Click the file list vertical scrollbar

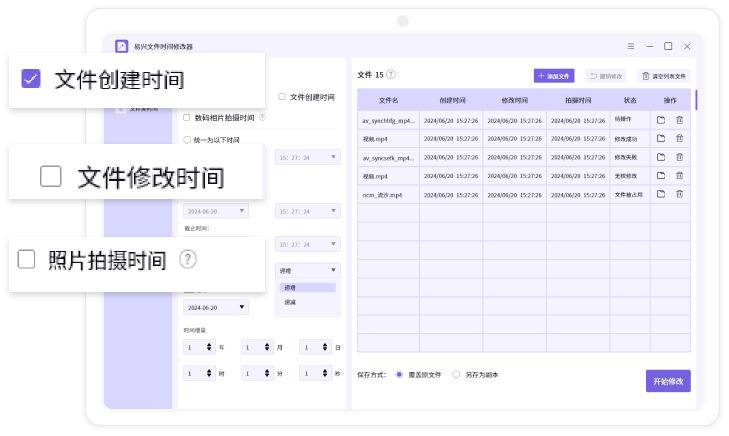point(696,102)
